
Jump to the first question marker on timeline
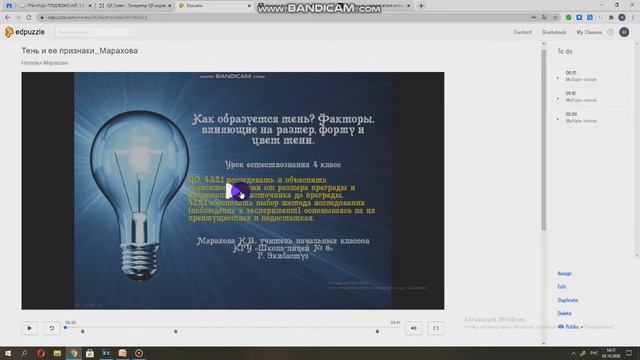pos(83,331)
